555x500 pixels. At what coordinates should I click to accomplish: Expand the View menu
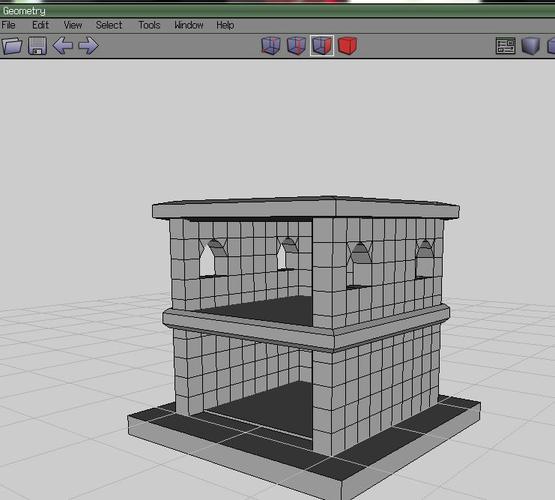[73, 25]
